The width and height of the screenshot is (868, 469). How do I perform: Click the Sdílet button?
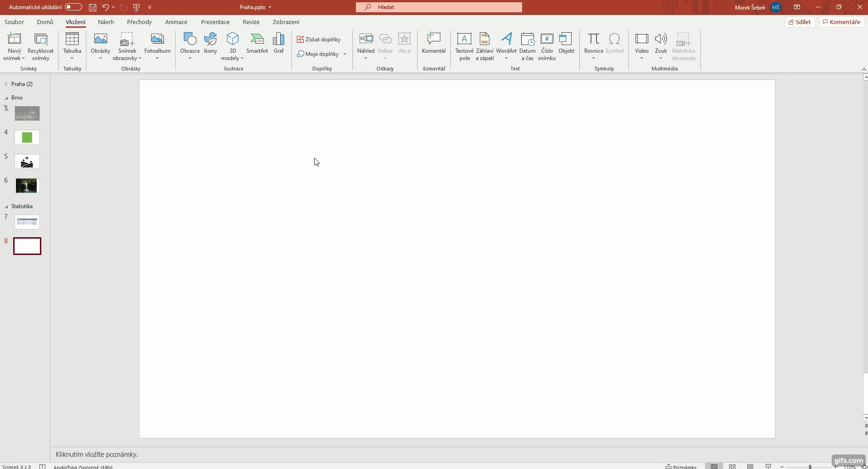tap(800, 21)
